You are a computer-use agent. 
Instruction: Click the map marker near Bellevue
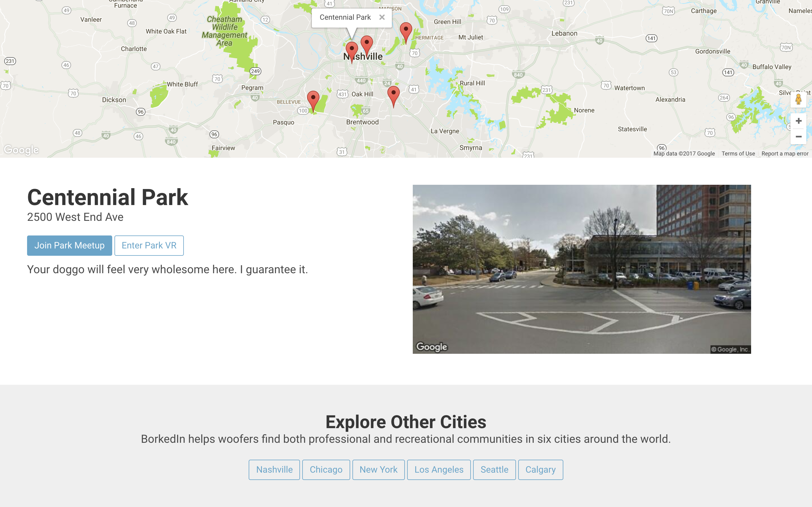[x=313, y=99]
